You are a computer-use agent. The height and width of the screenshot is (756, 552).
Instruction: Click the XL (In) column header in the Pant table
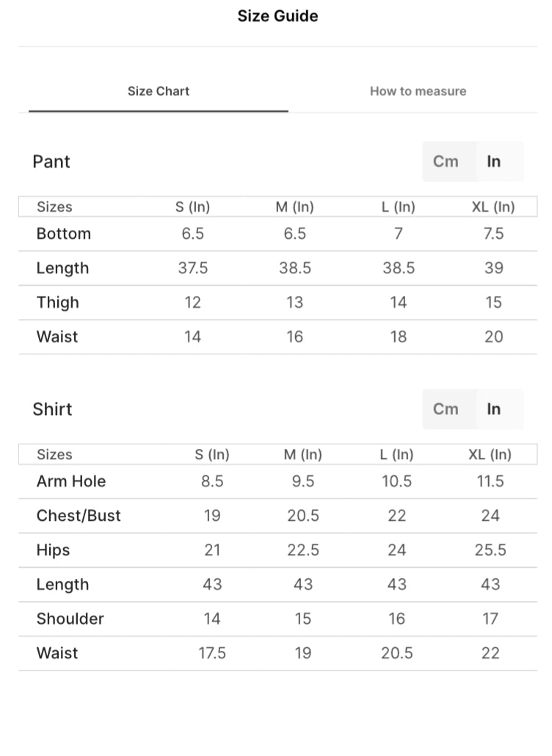pyautogui.click(x=493, y=207)
